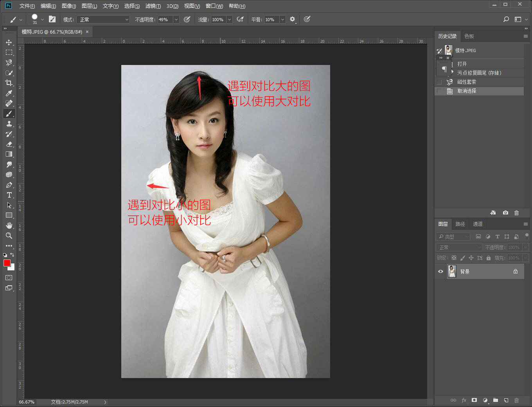Open the brush settings panel button
Image resolution: width=532 pixels, height=407 pixels.
(x=52, y=19)
